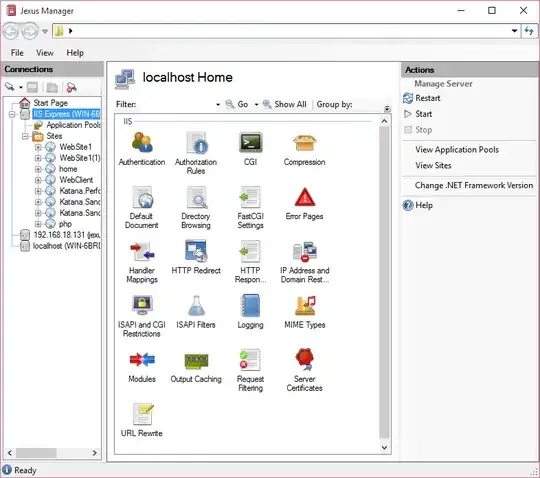Open the View menu
Image resolution: width=540 pixels, height=478 pixels.
[45, 53]
